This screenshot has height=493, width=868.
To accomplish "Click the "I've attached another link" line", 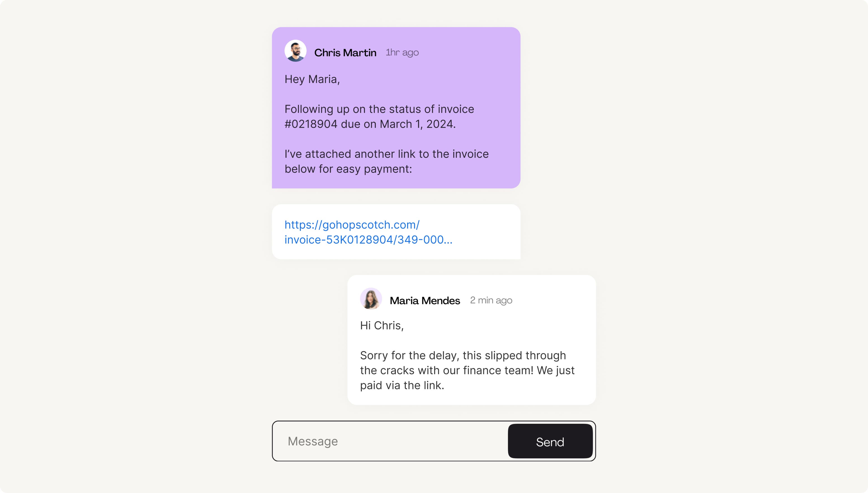I will coord(387,154).
